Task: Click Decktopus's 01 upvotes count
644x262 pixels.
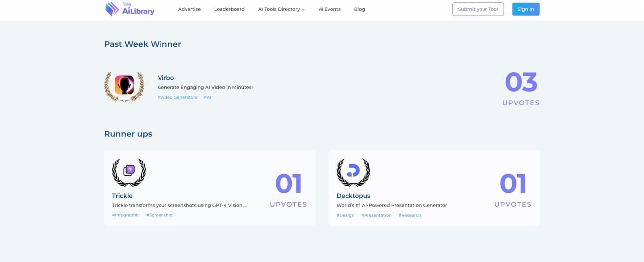Action: click(513, 184)
